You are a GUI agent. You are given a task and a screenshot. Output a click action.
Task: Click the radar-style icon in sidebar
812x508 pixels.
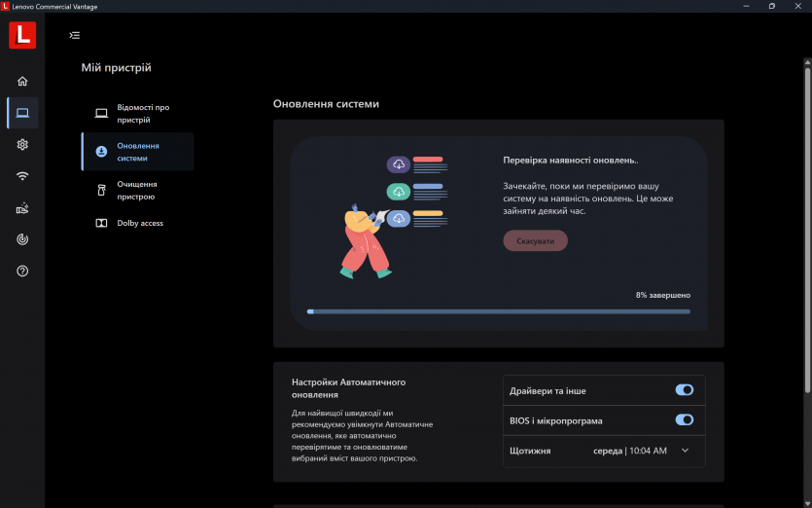click(22, 239)
